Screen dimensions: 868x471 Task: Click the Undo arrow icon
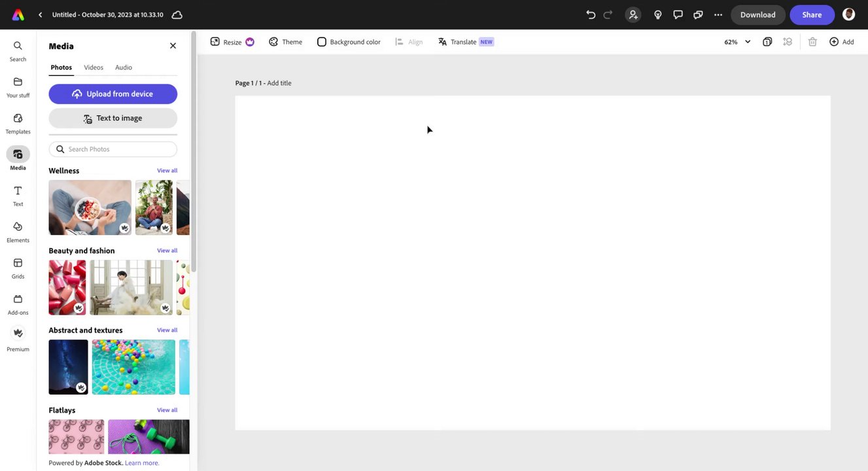tap(591, 14)
